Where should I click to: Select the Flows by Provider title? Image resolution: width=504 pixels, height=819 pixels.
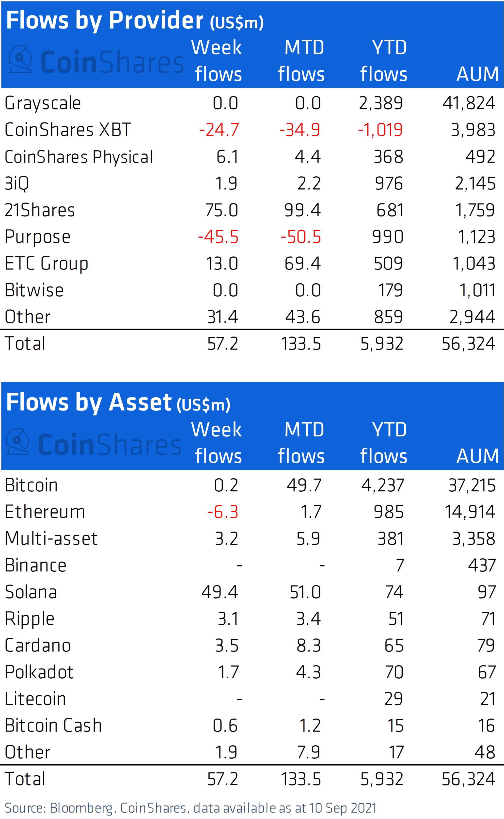pyautogui.click(x=135, y=21)
